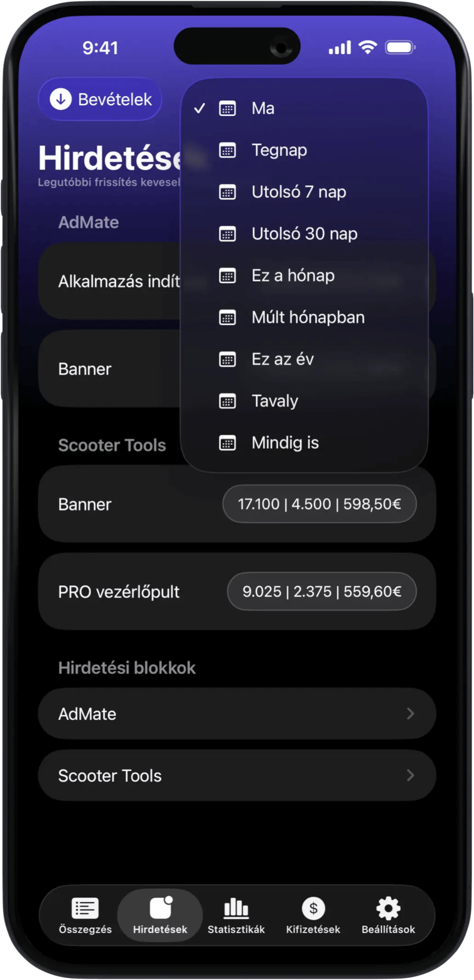Open the Bevételek metric dropdown
474x980 pixels.
tap(100, 99)
